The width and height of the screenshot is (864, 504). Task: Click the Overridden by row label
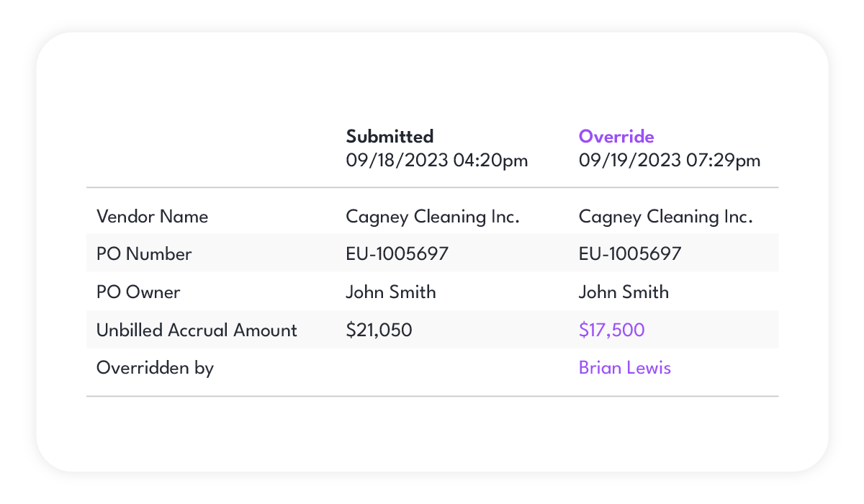(x=155, y=368)
